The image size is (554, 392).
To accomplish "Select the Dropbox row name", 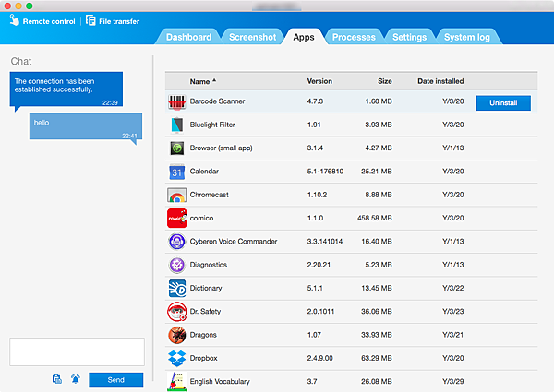I will click(203, 358).
